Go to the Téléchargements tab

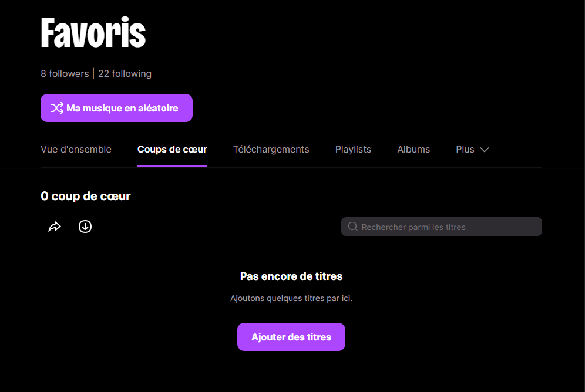tap(271, 150)
